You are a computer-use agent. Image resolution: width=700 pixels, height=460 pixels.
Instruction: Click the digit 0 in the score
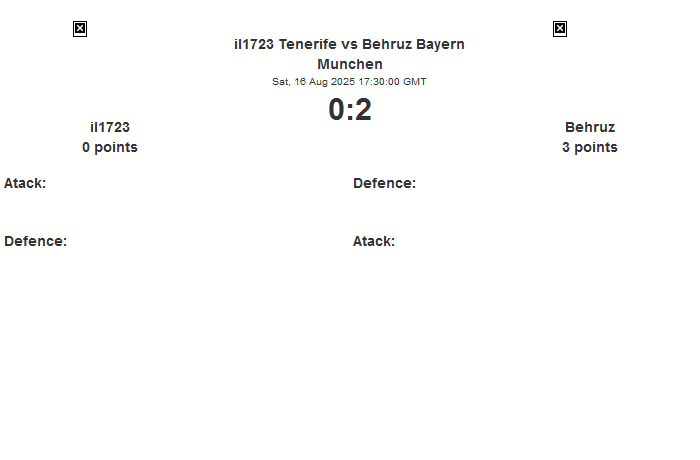pos(336,109)
